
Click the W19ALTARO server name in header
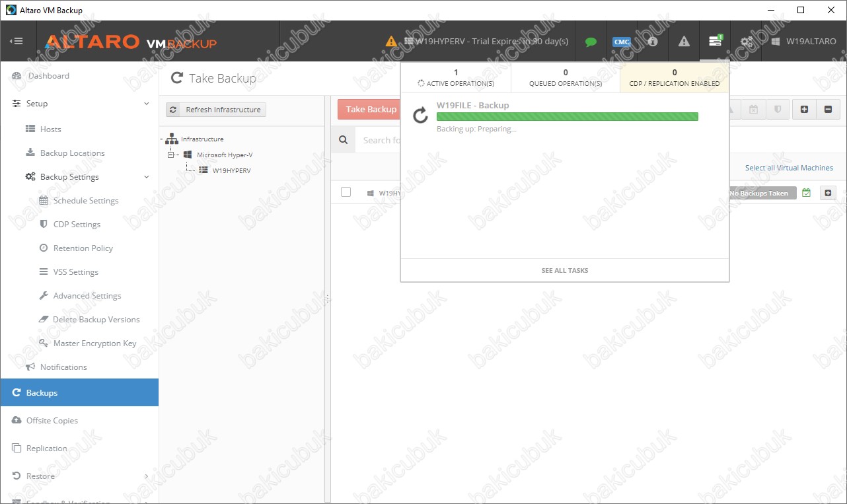811,41
